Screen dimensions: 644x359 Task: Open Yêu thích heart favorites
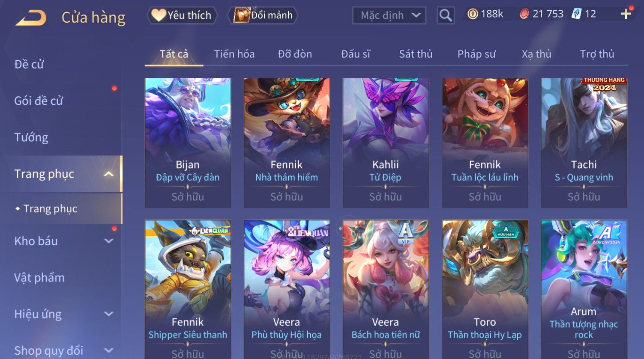(x=182, y=15)
